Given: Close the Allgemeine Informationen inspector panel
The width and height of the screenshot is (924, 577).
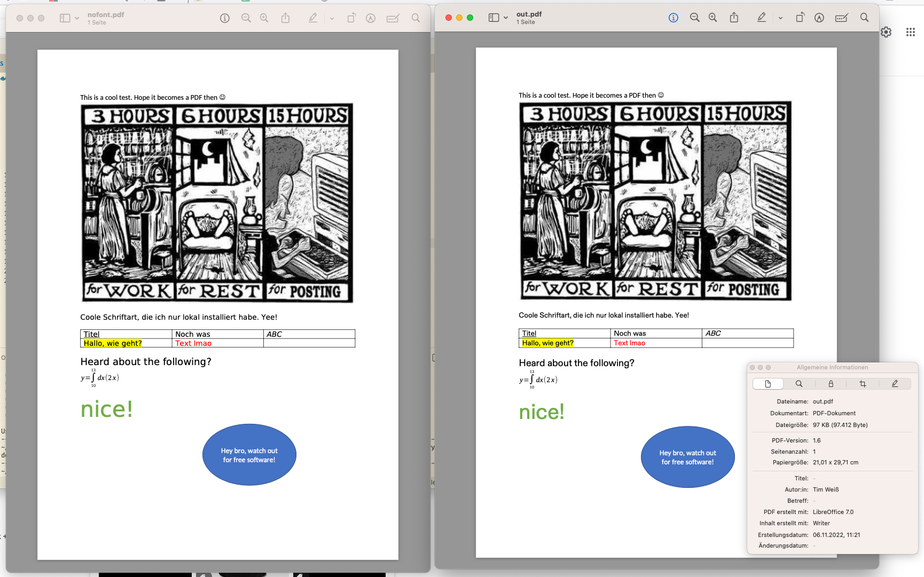Looking at the screenshot, I should click(x=752, y=367).
